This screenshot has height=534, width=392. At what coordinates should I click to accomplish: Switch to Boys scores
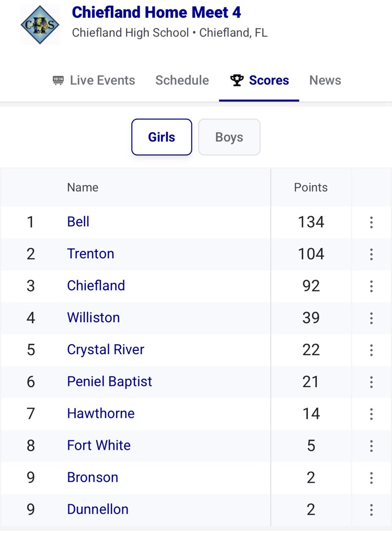tap(229, 137)
